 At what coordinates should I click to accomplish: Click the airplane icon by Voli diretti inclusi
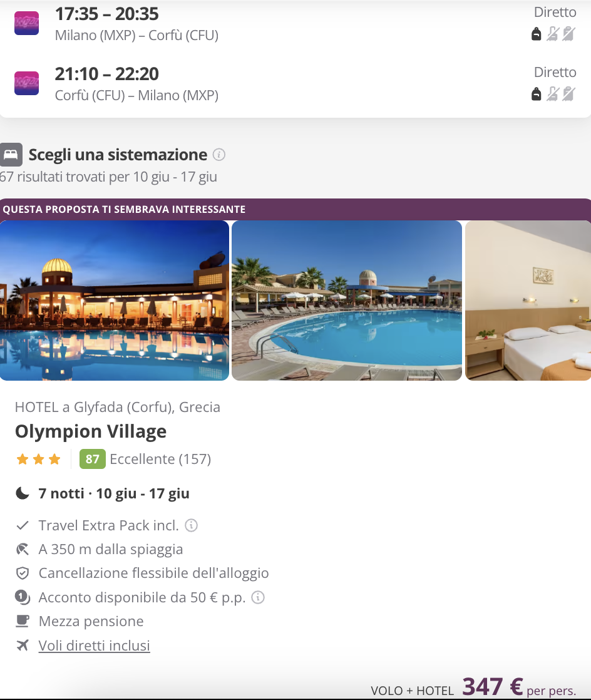click(x=23, y=645)
